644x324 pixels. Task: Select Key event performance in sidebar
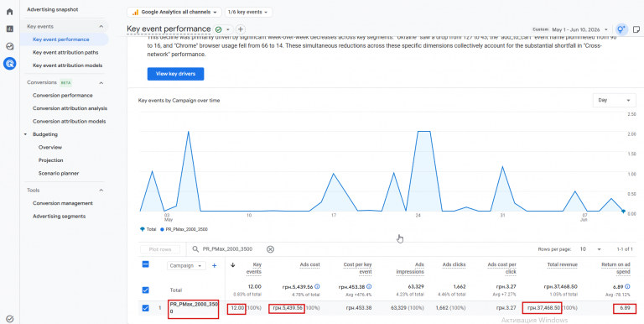[60, 39]
